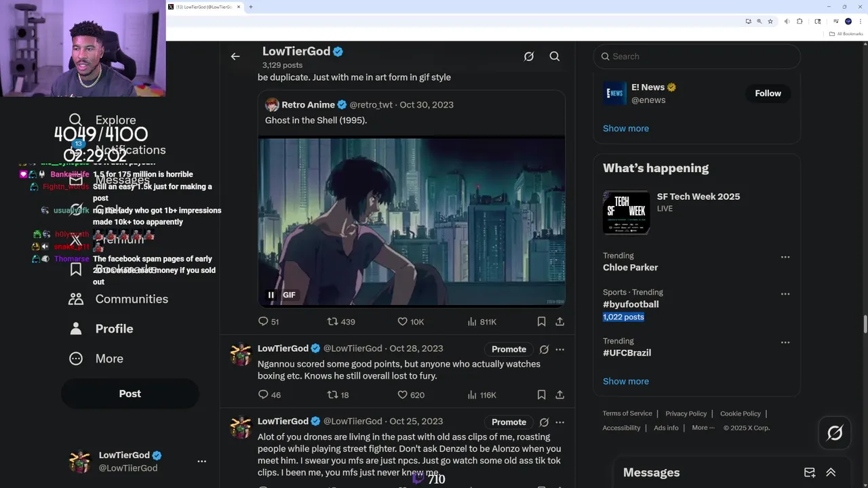Open more options for Oct 28 post

tap(560, 349)
